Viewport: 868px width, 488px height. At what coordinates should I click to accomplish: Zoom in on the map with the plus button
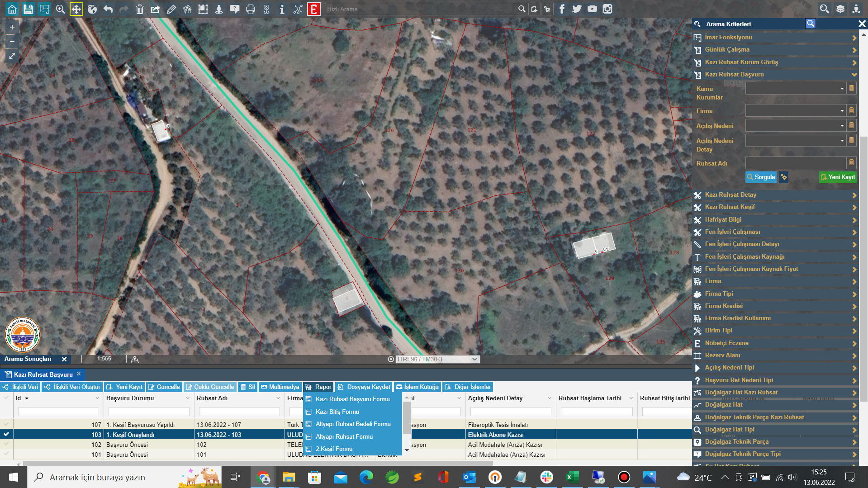click(x=12, y=27)
